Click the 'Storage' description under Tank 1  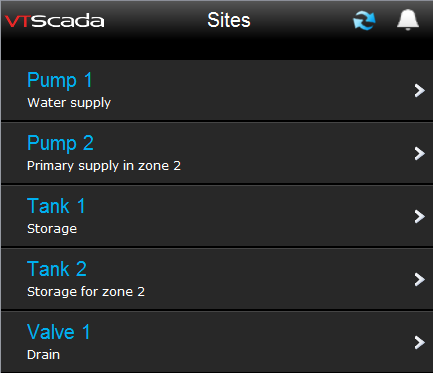(x=52, y=229)
